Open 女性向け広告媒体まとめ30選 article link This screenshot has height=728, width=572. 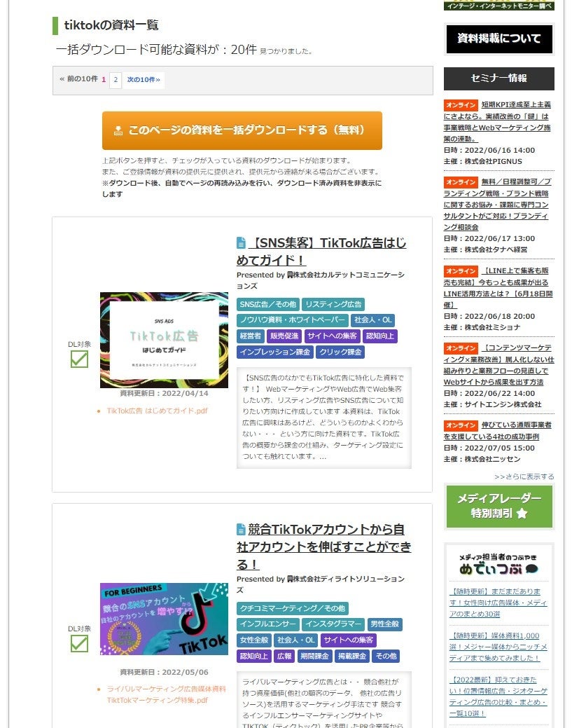click(x=498, y=603)
